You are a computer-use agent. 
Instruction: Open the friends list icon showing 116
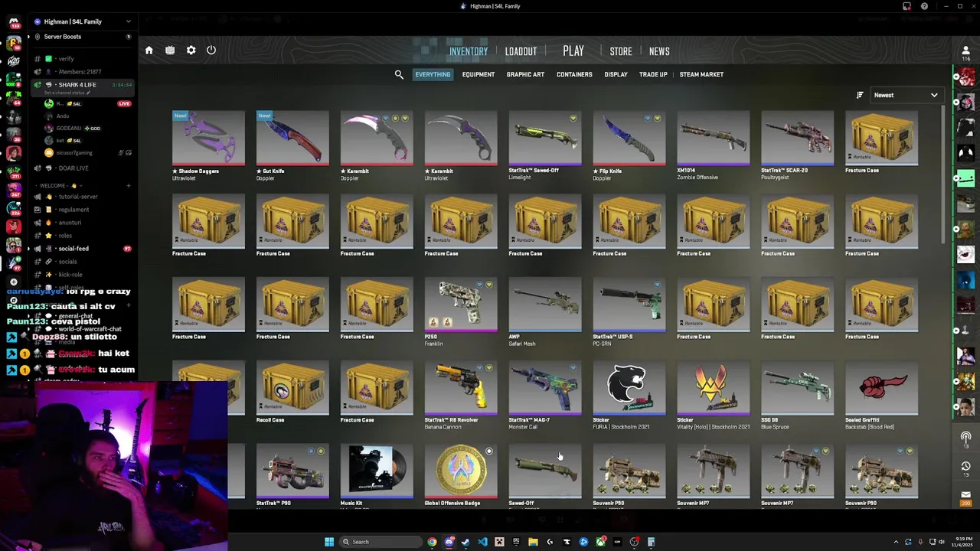965,52
